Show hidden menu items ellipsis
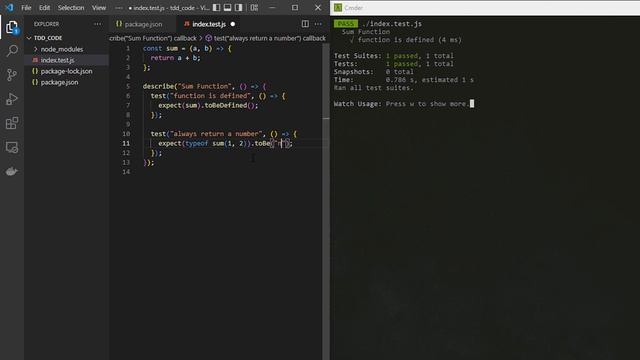 [x=118, y=7]
